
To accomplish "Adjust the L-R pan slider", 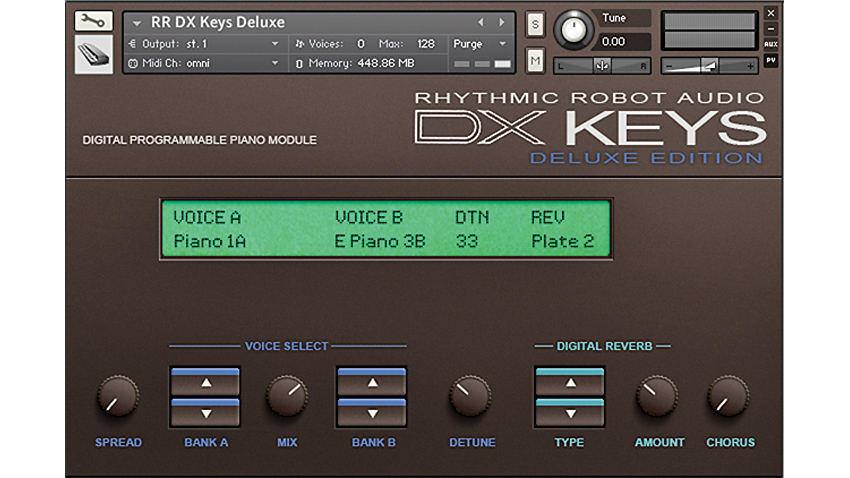I will (x=601, y=66).
